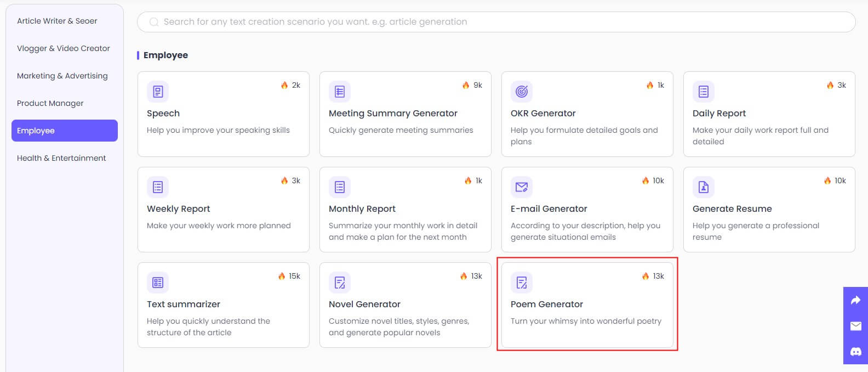Click the Weekly Report card icon
Screen dimensions: 868x372
(x=158, y=187)
